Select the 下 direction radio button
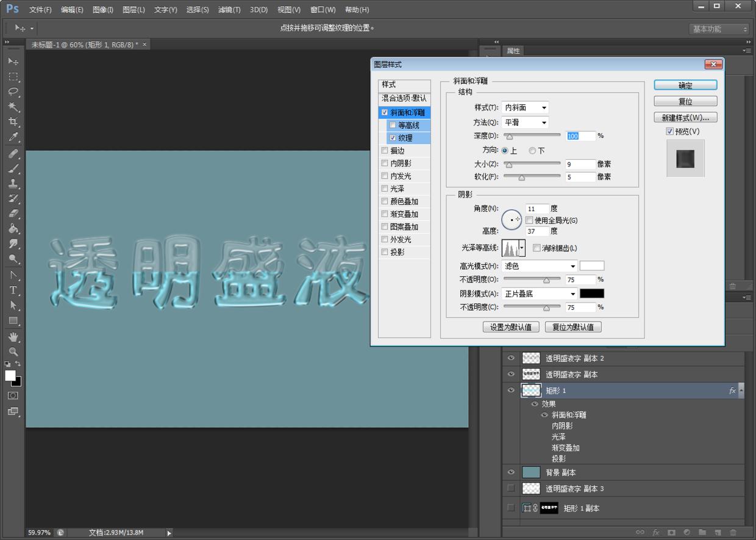The height and width of the screenshot is (540, 756). point(532,151)
